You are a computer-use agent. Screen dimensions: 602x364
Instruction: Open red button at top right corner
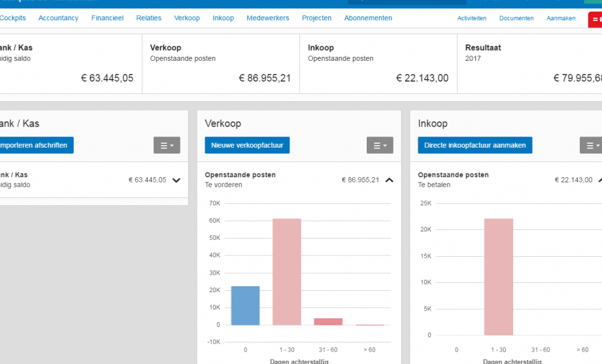595,19
